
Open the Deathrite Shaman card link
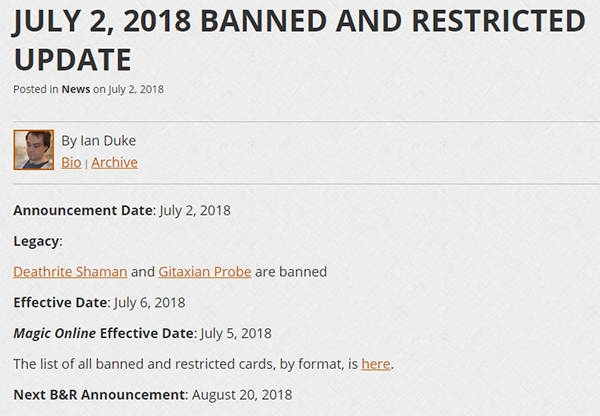(70, 271)
